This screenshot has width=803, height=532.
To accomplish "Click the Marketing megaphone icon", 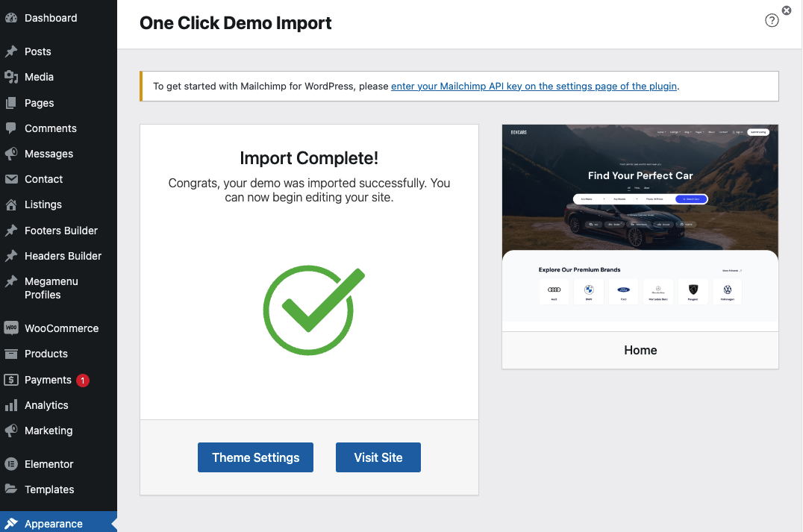I will 11,431.
